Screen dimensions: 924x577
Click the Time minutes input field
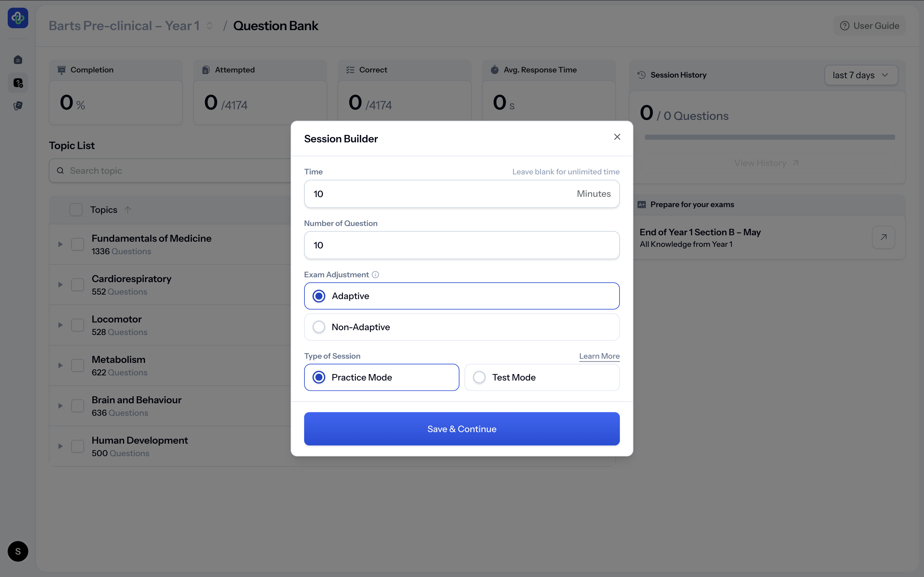coord(439,194)
